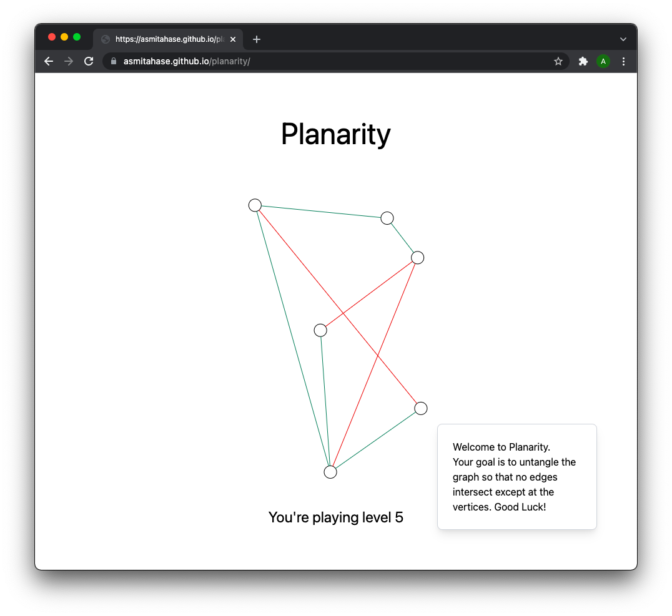Click the Planarity page heading
Screen dimensions: 672x616
(x=335, y=134)
